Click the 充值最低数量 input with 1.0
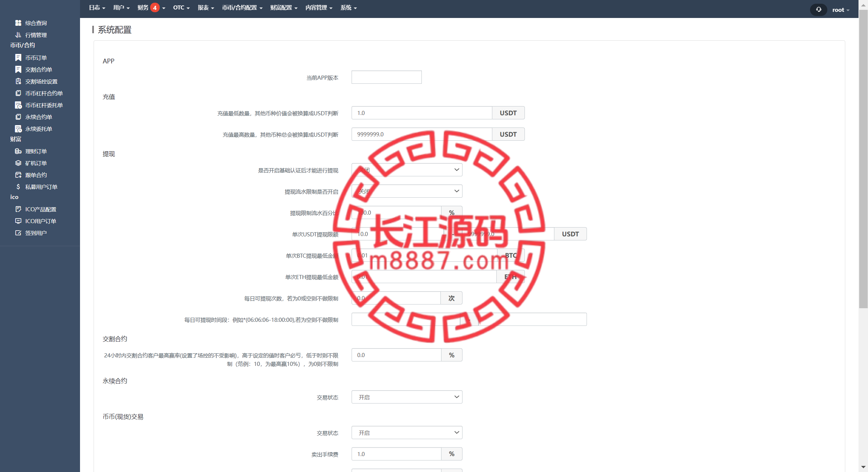868x472 pixels. click(x=422, y=113)
